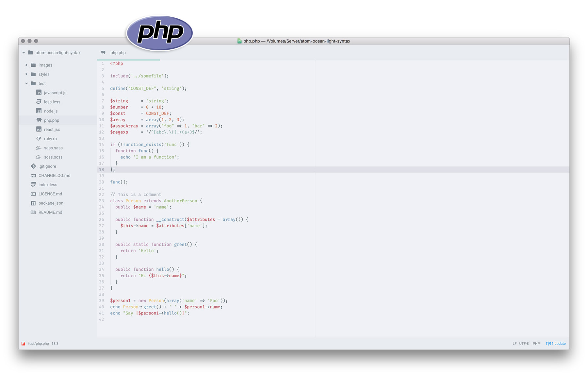Click the book icon beside README.md
Image resolution: width=588 pixels, height=376 pixels.
(x=33, y=212)
